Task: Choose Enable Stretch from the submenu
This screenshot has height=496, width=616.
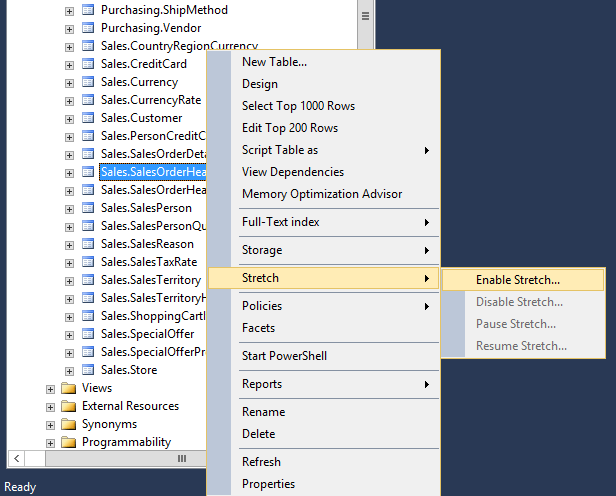Action: [518, 280]
